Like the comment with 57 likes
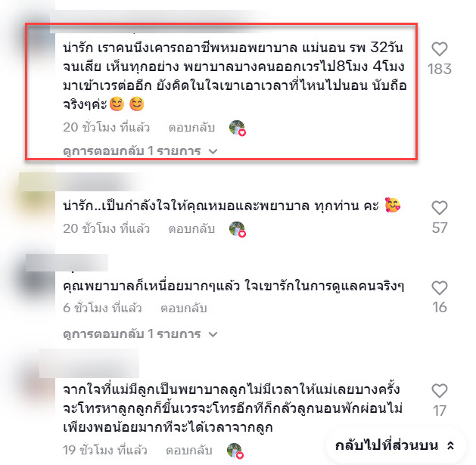 (439, 208)
